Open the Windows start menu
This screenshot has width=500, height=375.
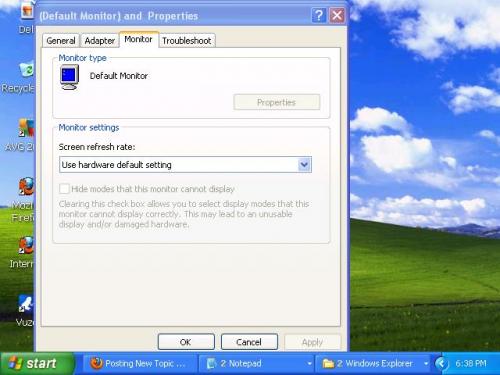click(37, 363)
